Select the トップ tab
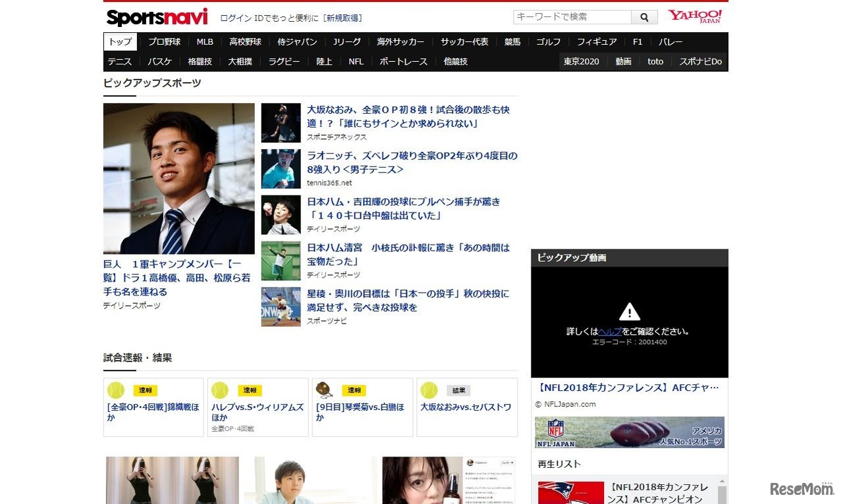Image resolution: width=843 pixels, height=504 pixels. 121,41
